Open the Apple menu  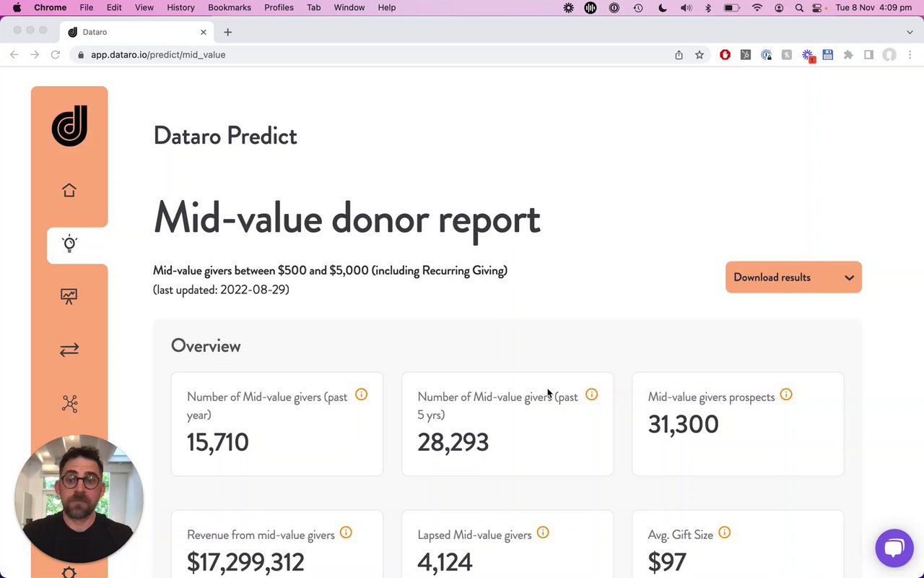17,7
